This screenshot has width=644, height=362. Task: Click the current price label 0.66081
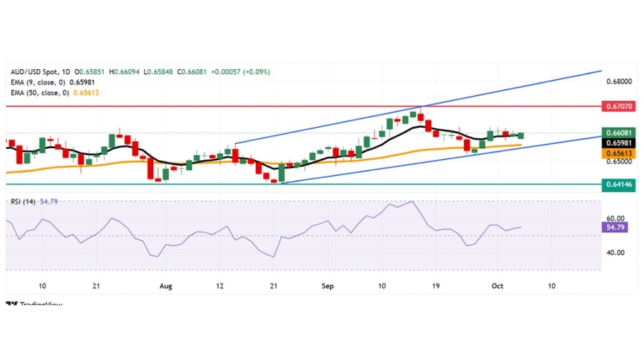coord(619,133)
